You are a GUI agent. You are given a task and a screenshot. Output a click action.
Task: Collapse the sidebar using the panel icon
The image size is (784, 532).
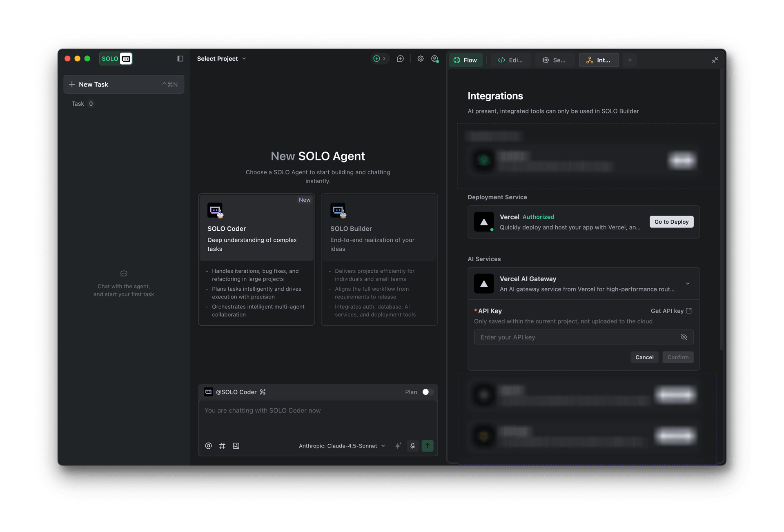[180, 59]
